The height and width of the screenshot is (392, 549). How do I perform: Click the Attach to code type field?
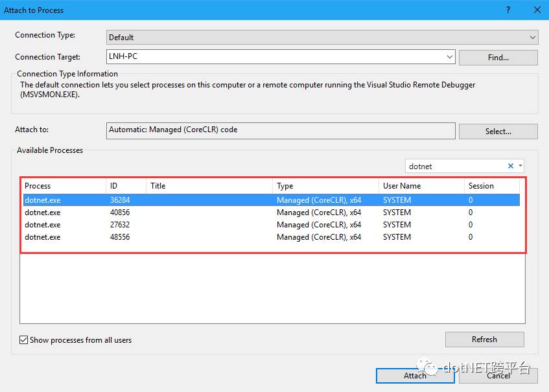281,130
